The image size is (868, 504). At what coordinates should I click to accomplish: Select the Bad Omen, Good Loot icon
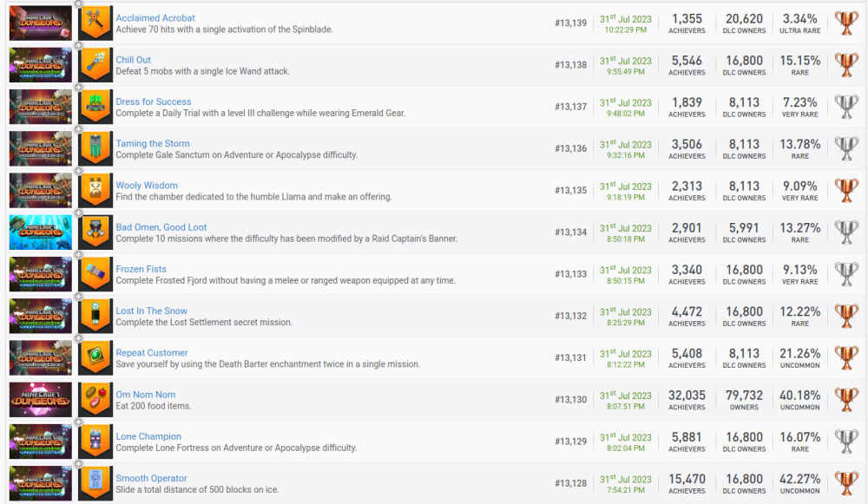click(x=95, y=232)
